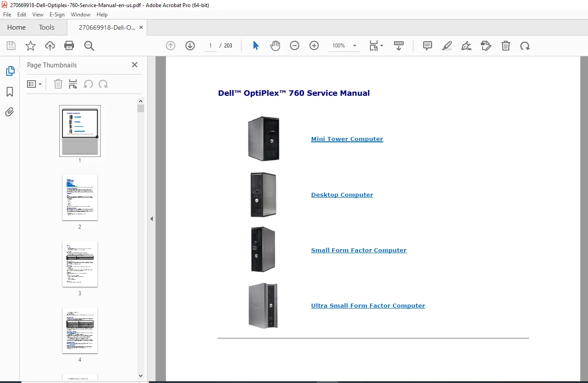
Task: Open the Attachments paperclip pane
Action: click(10, 112)
